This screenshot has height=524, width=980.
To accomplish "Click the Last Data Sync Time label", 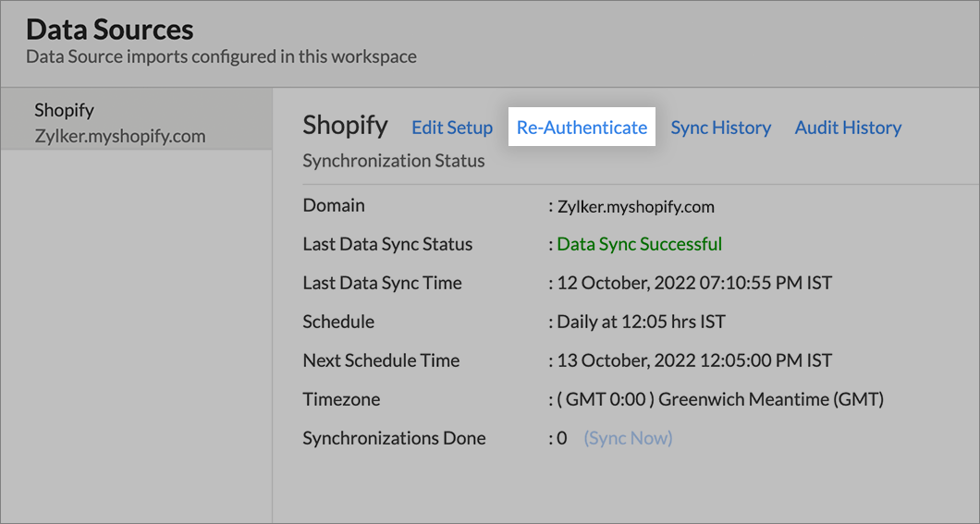I will [383, 283].
